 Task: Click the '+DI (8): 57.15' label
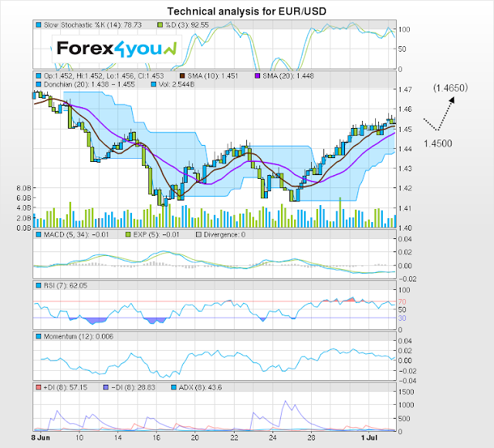(65, 388)
